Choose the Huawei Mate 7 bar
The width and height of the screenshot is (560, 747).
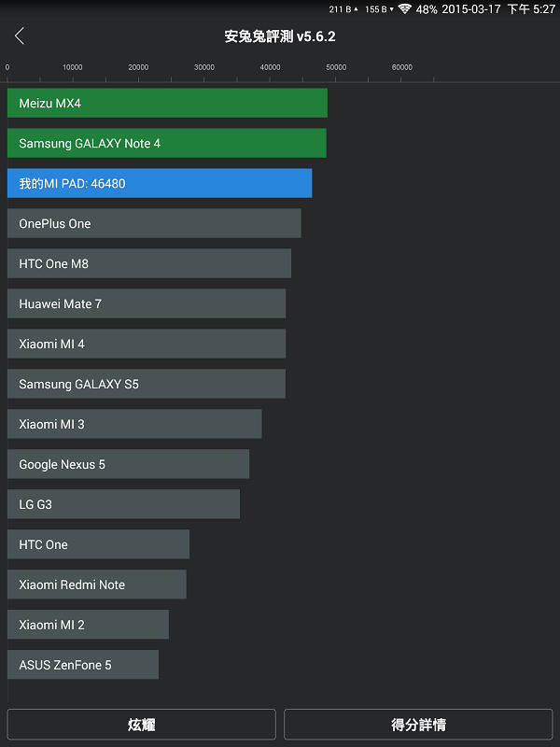click(x=147, y=303)
